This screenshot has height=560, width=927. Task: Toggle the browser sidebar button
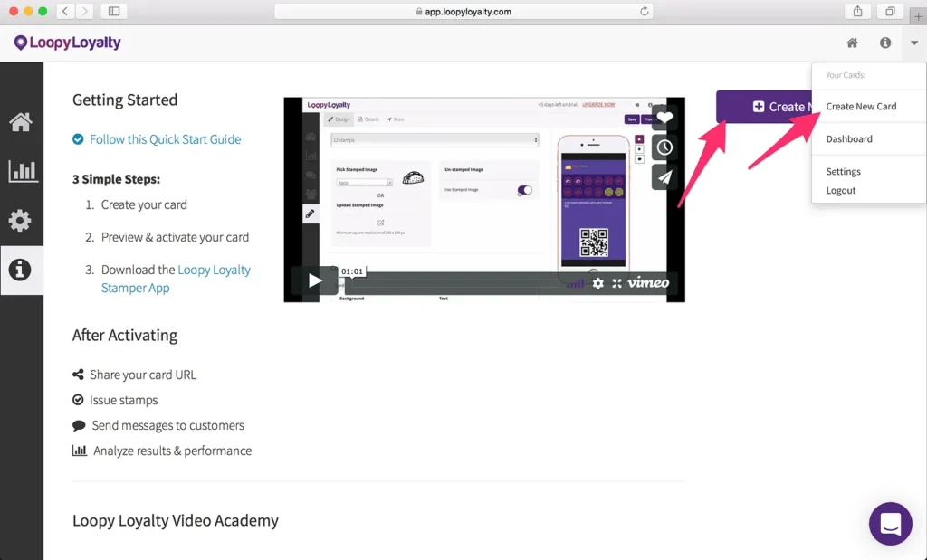coord(114,11)
